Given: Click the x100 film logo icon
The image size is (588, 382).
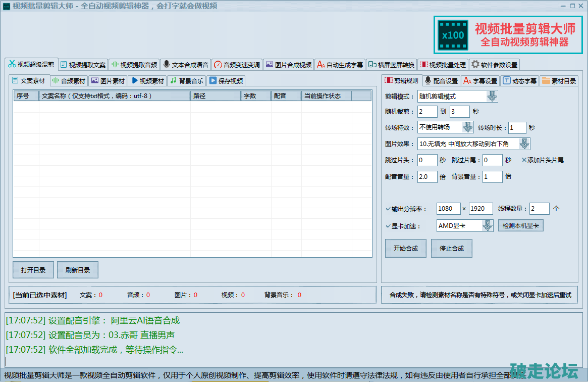Looking at the screenshot, I should [453, 35].
